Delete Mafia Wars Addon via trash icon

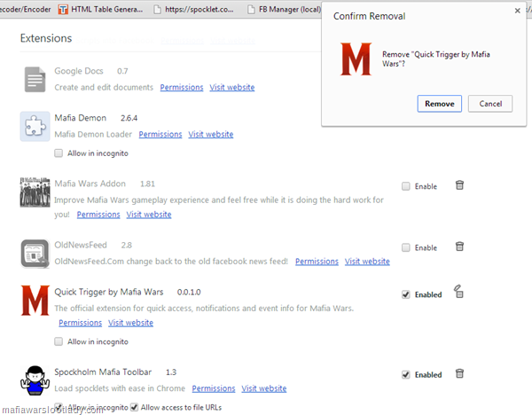[x=459, y=185]
